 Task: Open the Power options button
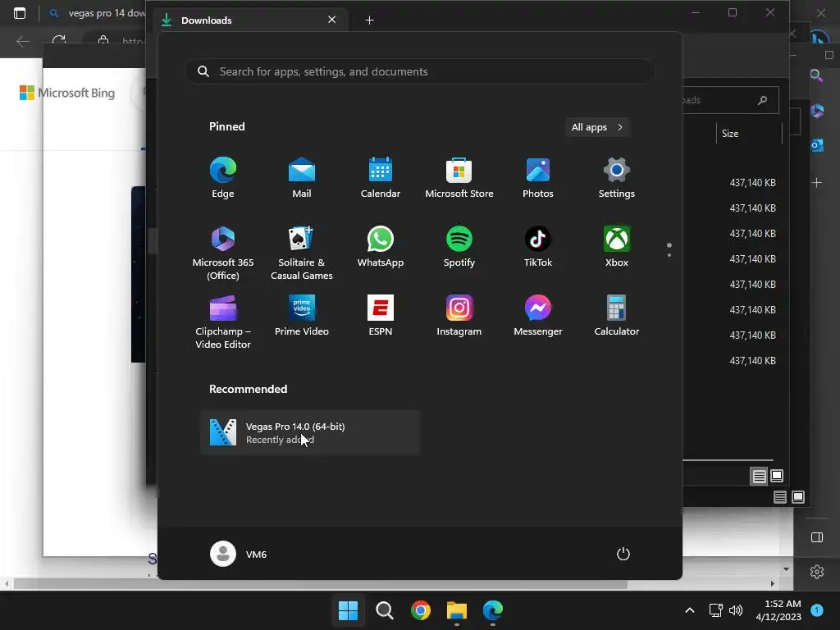click(x=623, y=554)
